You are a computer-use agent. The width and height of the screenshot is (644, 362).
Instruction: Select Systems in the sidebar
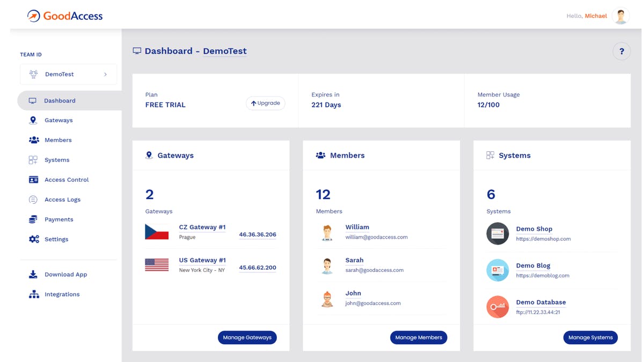[57, 160]
